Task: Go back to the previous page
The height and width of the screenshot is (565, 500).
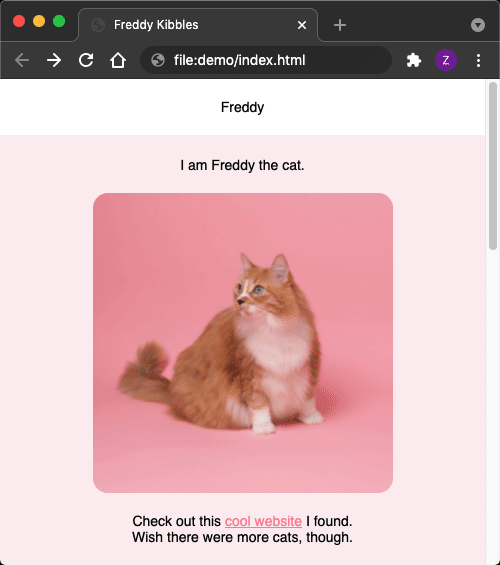Action: coord(22,60)
